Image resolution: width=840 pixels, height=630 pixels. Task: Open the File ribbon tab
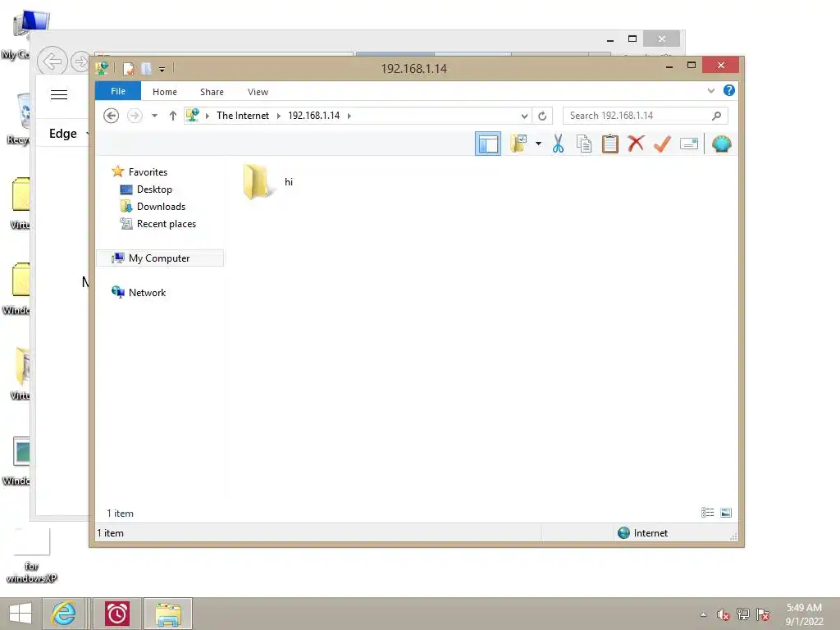tap(118, 91)
